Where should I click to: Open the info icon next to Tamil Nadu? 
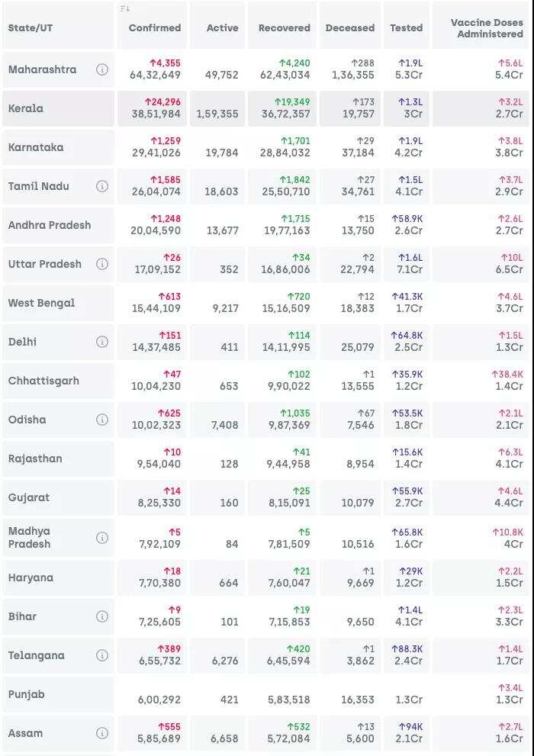(x=101, y=186)
